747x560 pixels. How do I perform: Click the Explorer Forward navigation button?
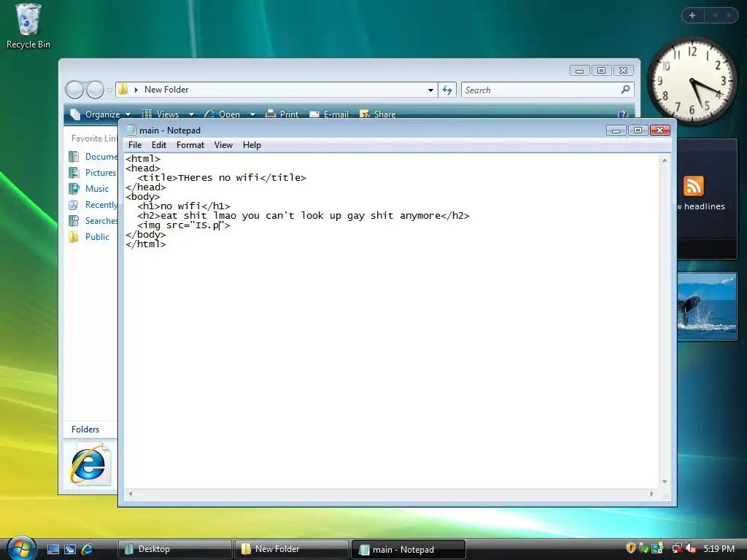tap(95, 90)
